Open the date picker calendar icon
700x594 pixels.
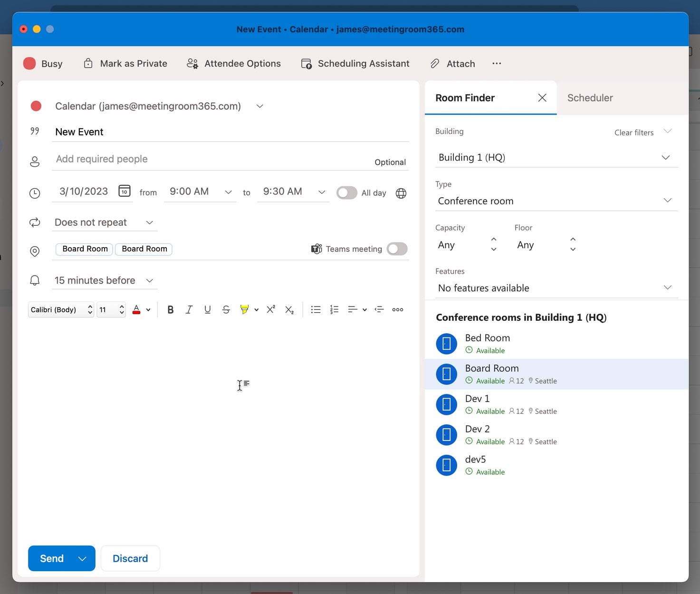[125, 191]
